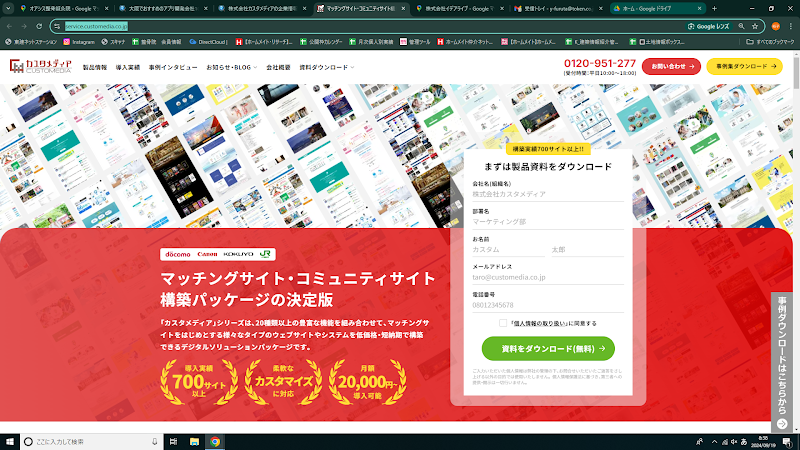The image size is (800, 450).
Task: Open 事例インタビュー navigation item
Action: tap(173, 67)
